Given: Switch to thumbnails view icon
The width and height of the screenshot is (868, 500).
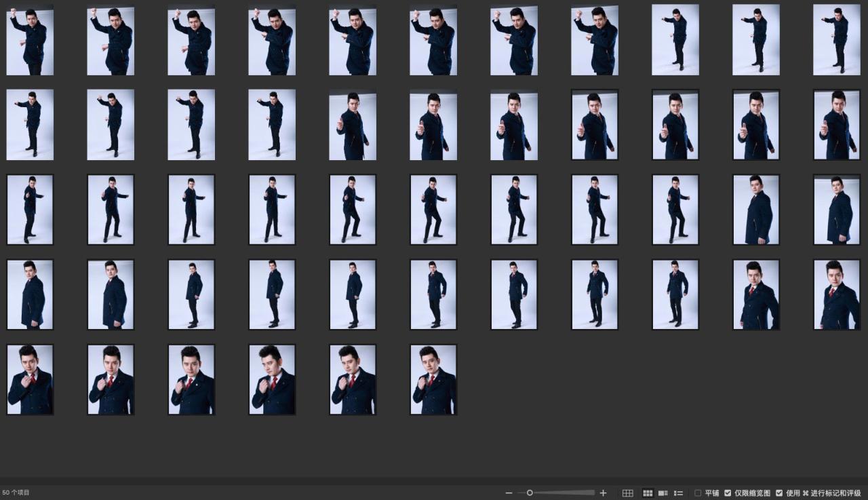Looking at the screenshot, I should [x=648, y=493].
